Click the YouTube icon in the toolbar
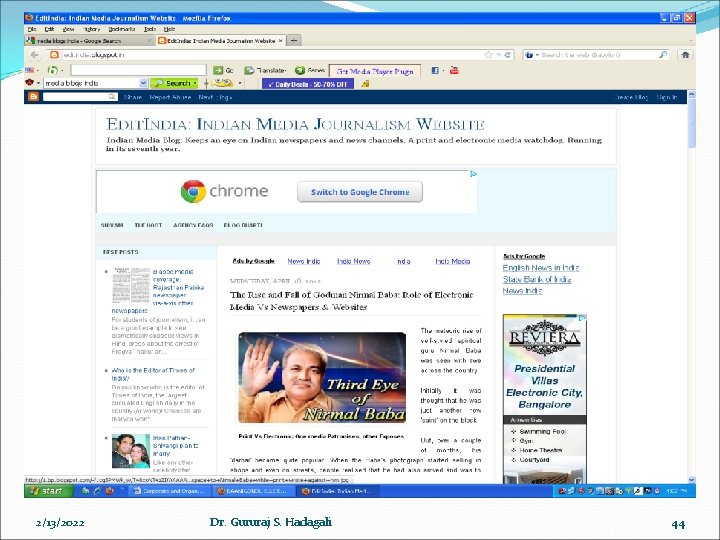 click(454, 70)
